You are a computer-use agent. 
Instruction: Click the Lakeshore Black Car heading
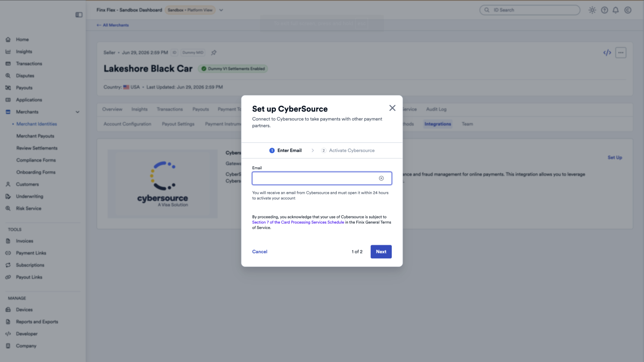[148, 69]
